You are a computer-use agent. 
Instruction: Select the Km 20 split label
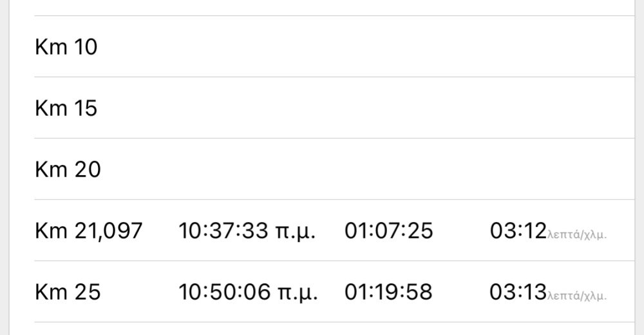(x=68, y=169)
